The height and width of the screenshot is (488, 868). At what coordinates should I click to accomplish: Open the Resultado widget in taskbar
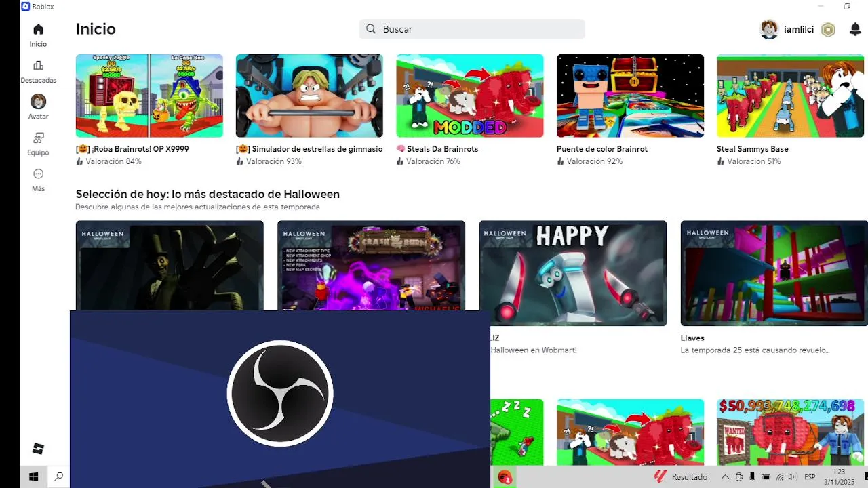click(x=680, y=477)
